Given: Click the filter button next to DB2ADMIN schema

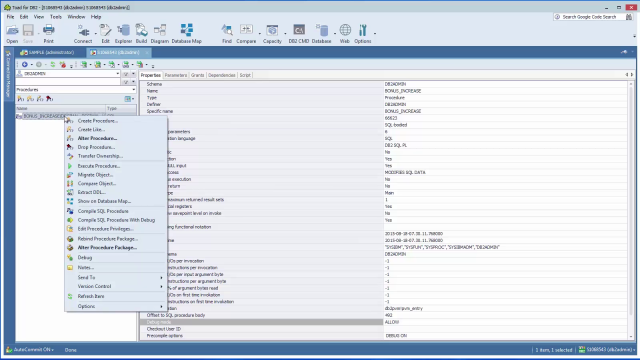Looking at the screenshot, I should (x=126, y=74).
